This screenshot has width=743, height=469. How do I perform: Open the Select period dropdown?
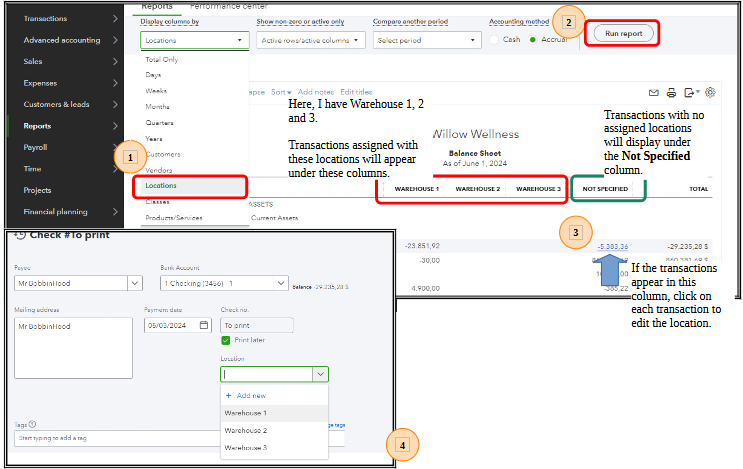427,40
